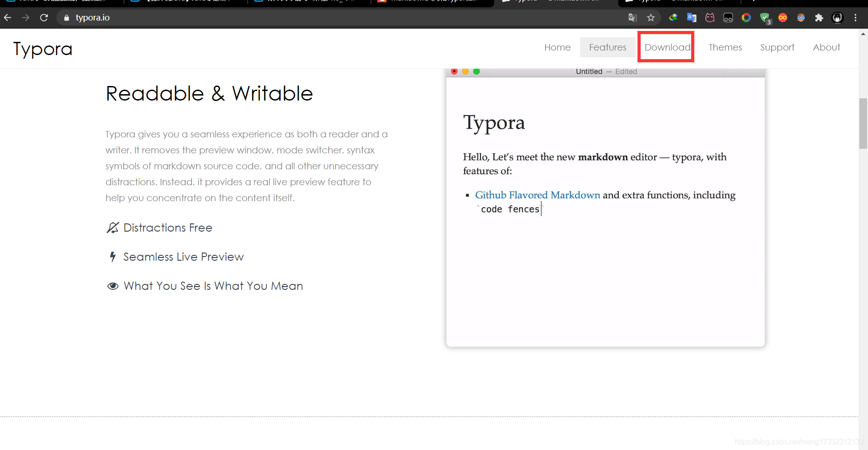
Task: Click the 'Readable & Writable' heading
Action: (x=209, y=94)
